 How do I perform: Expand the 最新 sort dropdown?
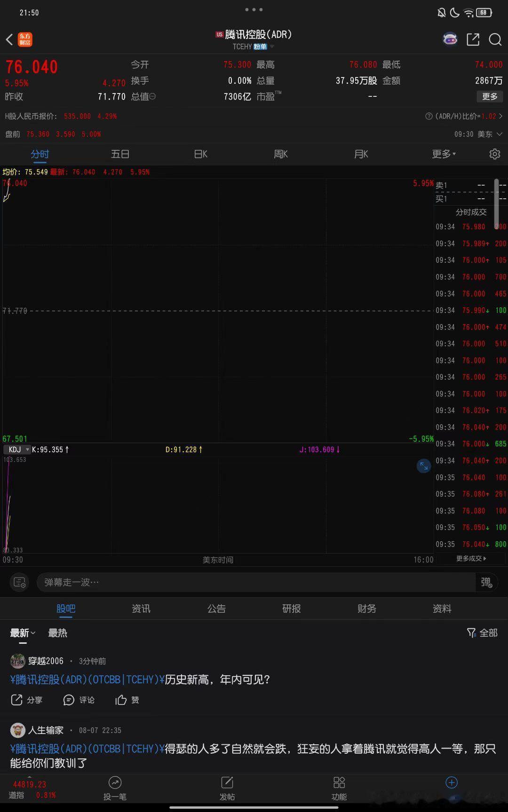[x=23, y=633]
